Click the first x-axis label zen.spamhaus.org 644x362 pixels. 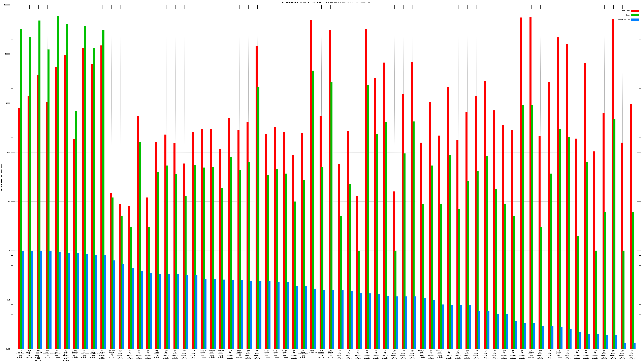coord(20,354)
